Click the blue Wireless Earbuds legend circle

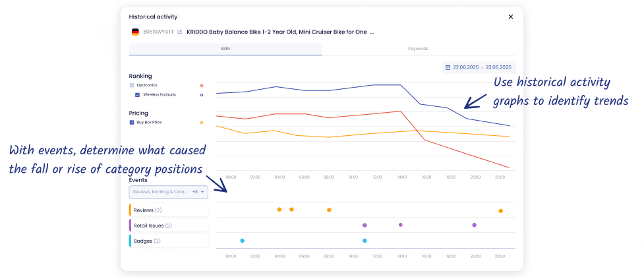click(201, 95)
